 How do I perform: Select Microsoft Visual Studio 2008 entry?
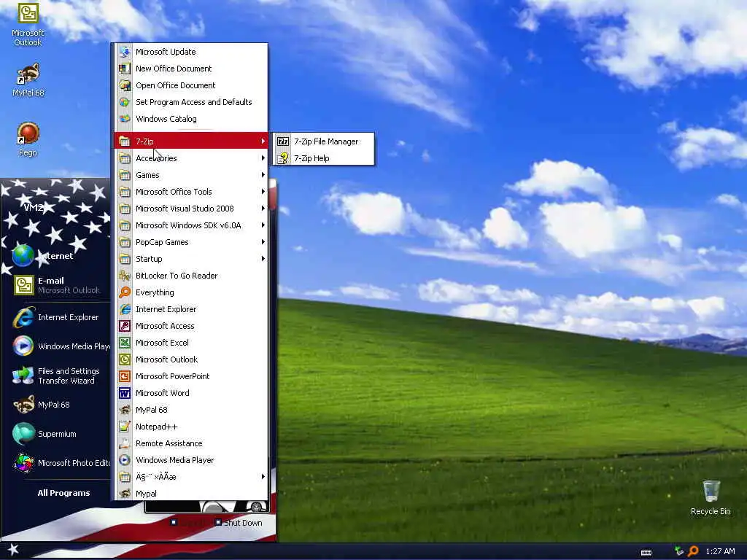tap(191, 208)
